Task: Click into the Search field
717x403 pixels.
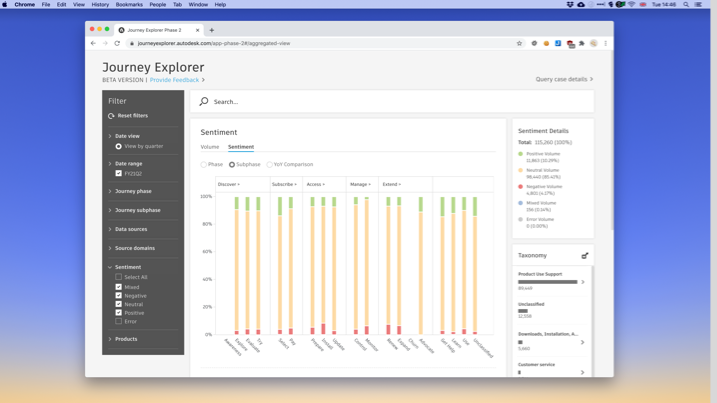Action: 392,102
